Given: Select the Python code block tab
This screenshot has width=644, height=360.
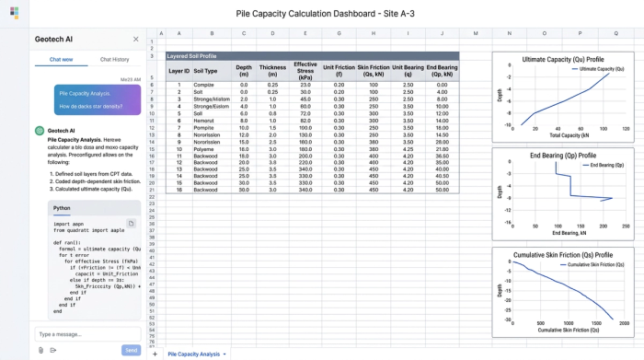Looking at the screenshot, I should tap(62, 208).
